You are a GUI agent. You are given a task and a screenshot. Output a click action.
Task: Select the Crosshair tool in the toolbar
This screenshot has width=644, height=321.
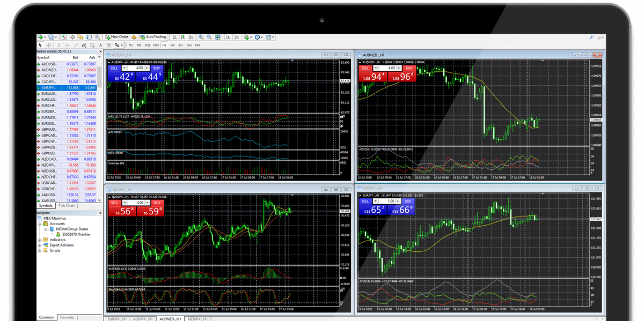49,46
